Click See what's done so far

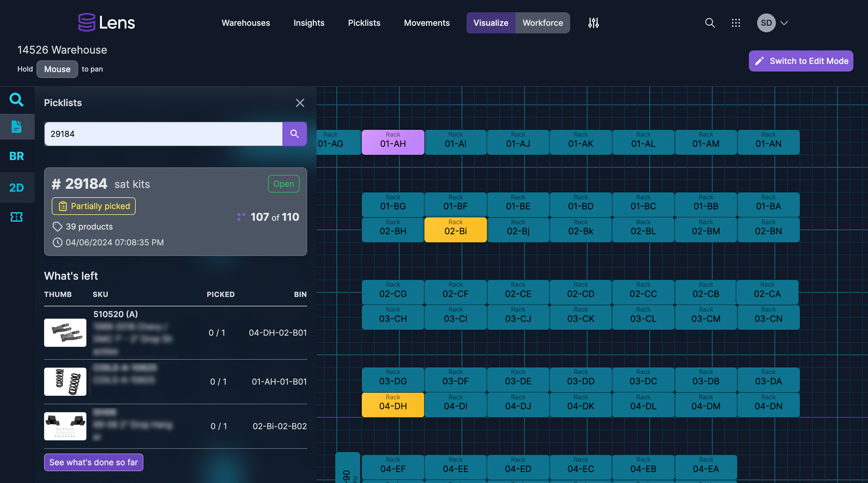coord(94,462)
